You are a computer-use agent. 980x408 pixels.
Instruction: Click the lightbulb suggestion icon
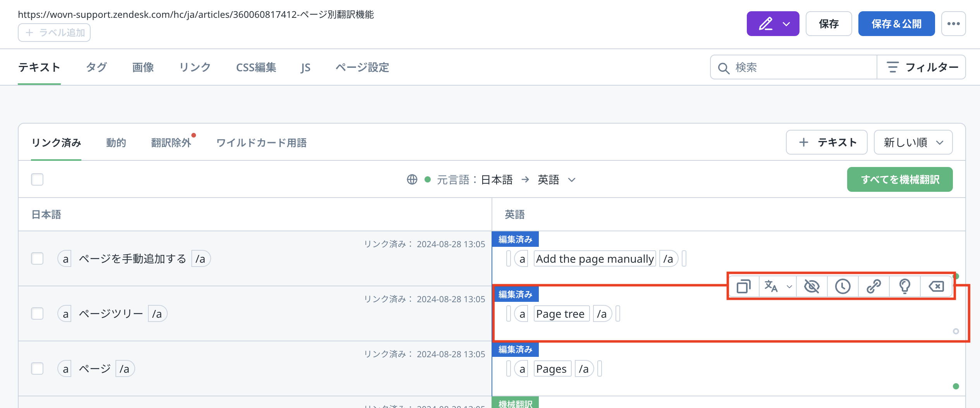pyautogui.click(x=904, y=286)
